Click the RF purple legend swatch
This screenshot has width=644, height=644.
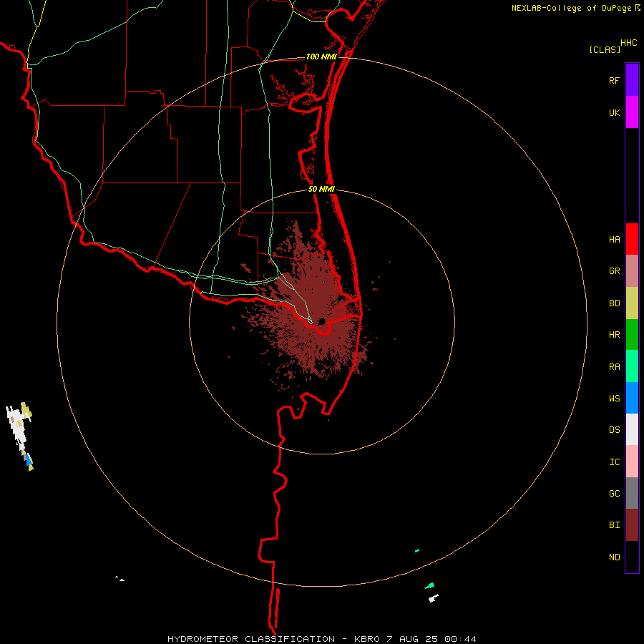(x=632, y=80)
